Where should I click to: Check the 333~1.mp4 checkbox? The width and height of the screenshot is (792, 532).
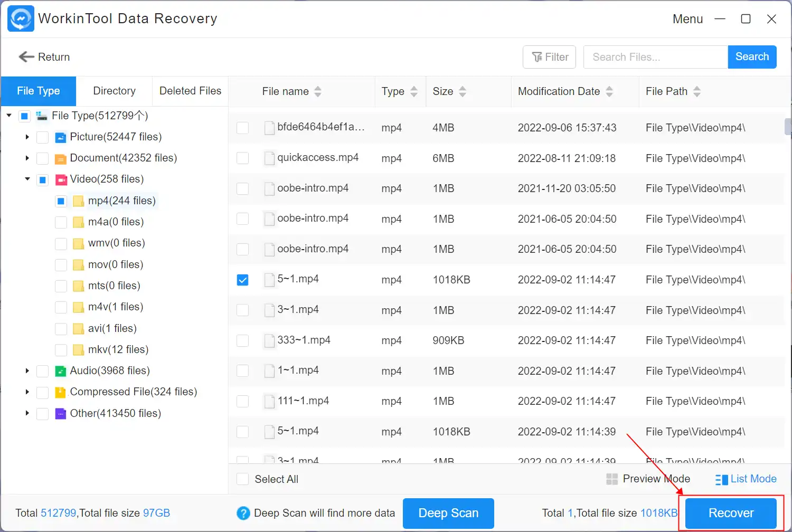(243, 341)
